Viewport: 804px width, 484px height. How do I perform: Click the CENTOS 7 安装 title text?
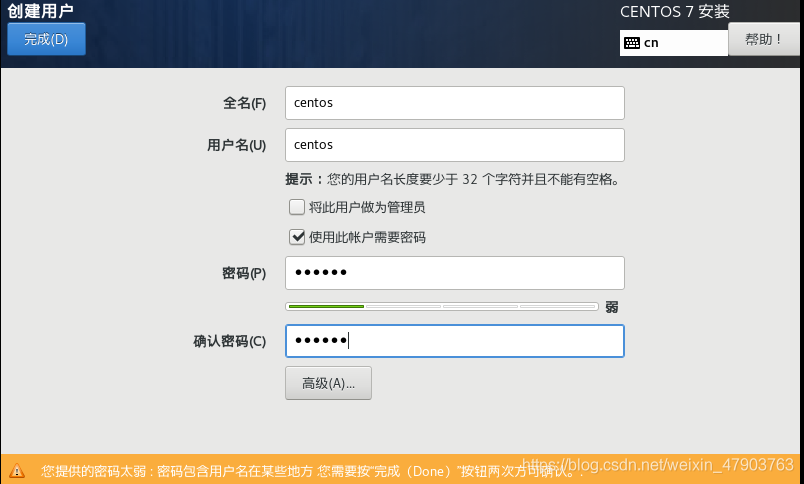[x=675, y=12]
